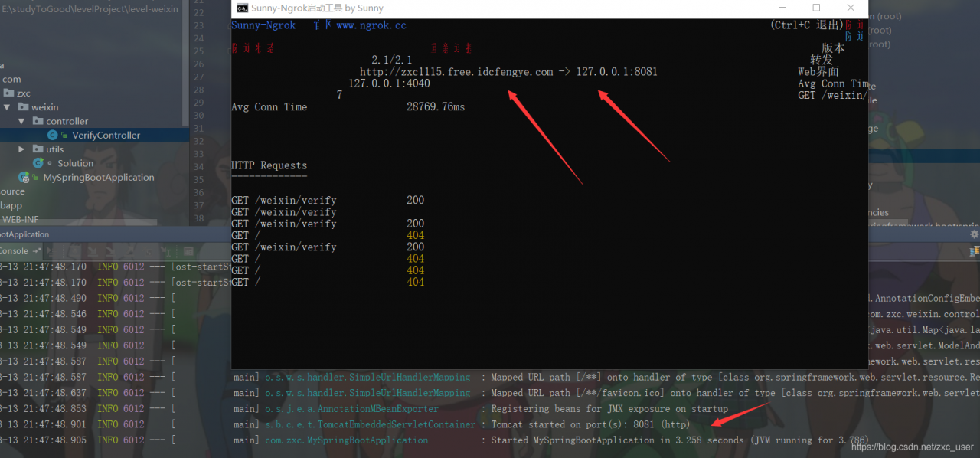Minimize the Sunny-Ngrok console window
The height and width of the screenshot is (458, 980).
pos(782,8)
